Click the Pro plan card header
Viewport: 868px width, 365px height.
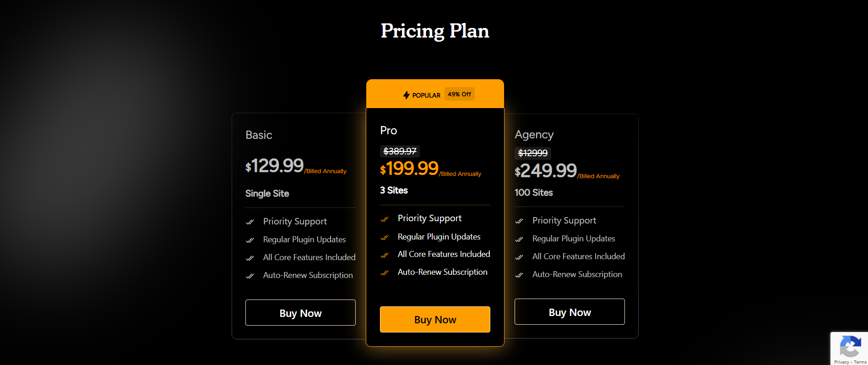[x=388, y=130]
